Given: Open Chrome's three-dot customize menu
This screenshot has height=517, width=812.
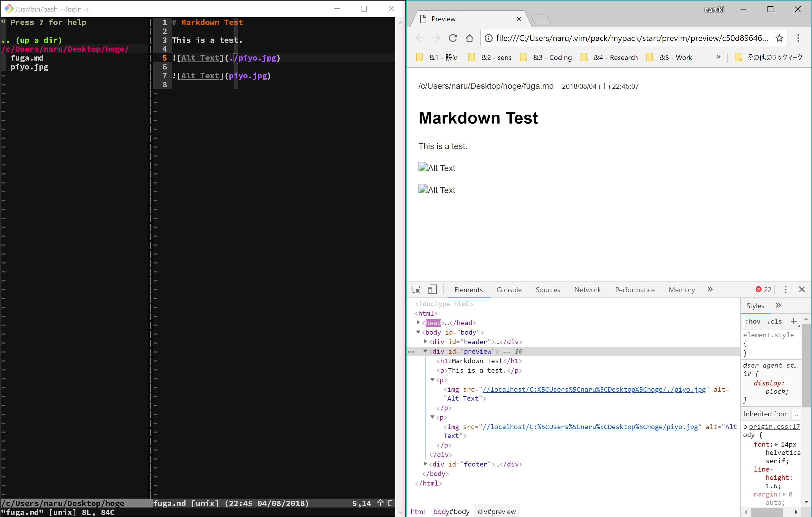Looking at the screenshot, I should tap(799, 38).
